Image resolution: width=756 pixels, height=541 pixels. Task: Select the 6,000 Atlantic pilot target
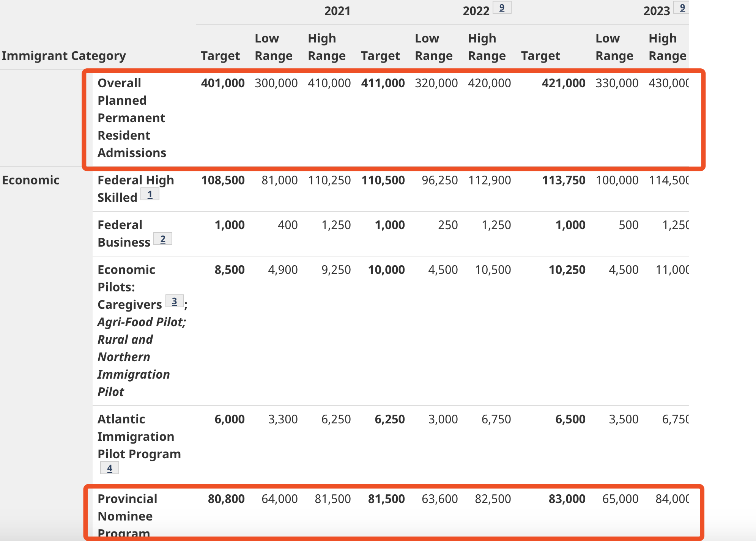[x=230, y=419]
